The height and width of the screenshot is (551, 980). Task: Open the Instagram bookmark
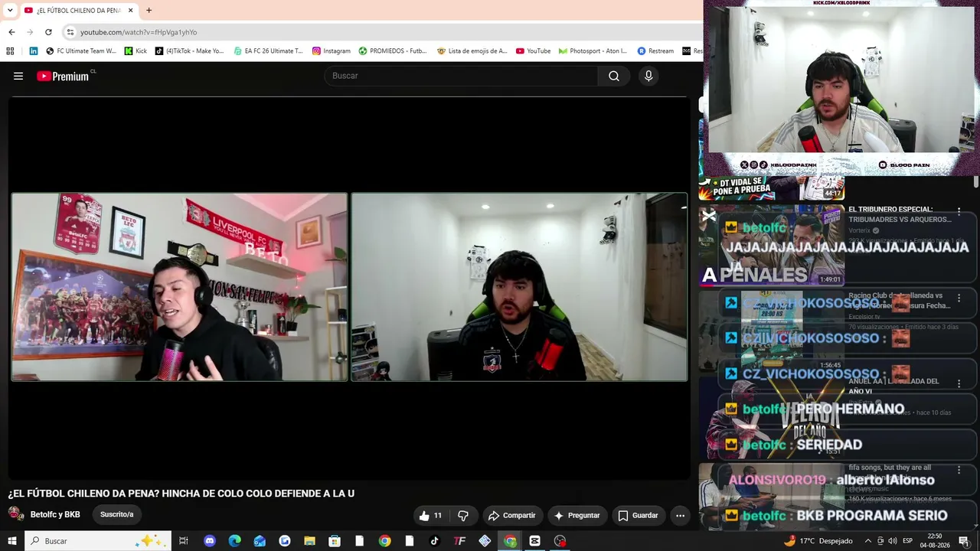pyautogui.click(x=331, y=51)
